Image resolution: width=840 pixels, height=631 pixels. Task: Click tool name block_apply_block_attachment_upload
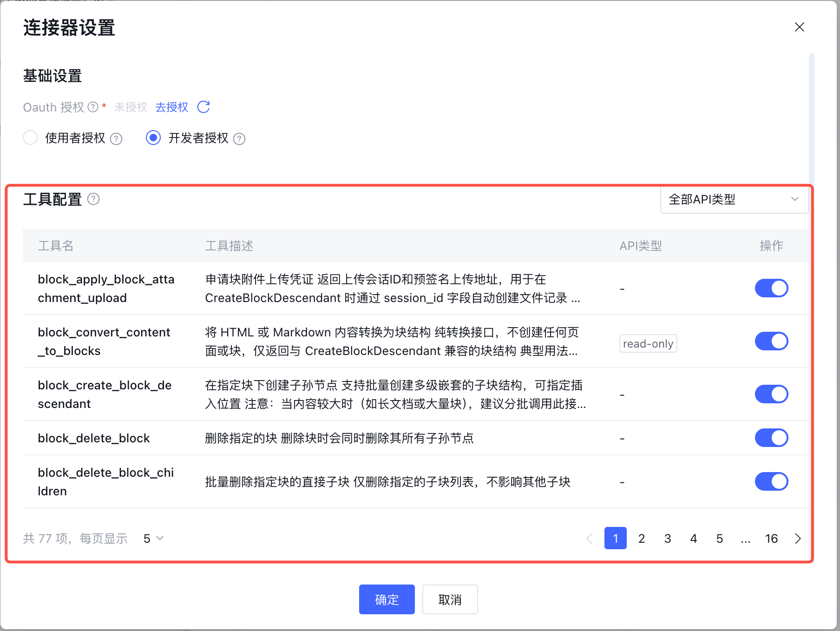106,288
